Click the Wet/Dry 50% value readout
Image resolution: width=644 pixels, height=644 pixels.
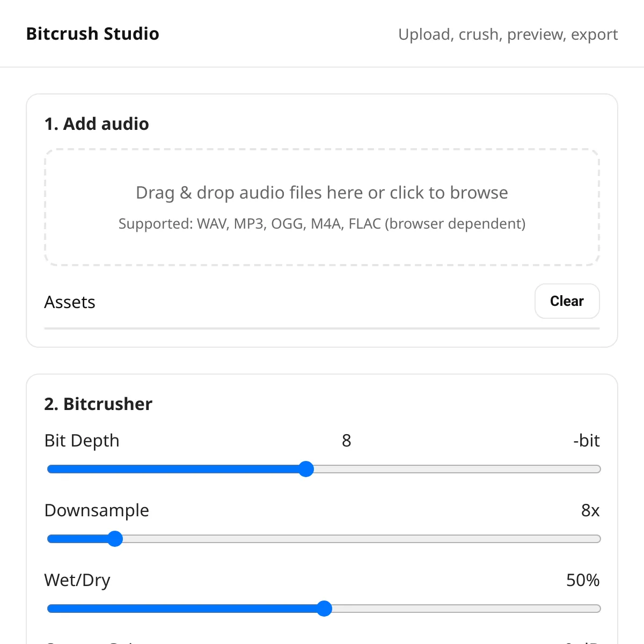583,580
